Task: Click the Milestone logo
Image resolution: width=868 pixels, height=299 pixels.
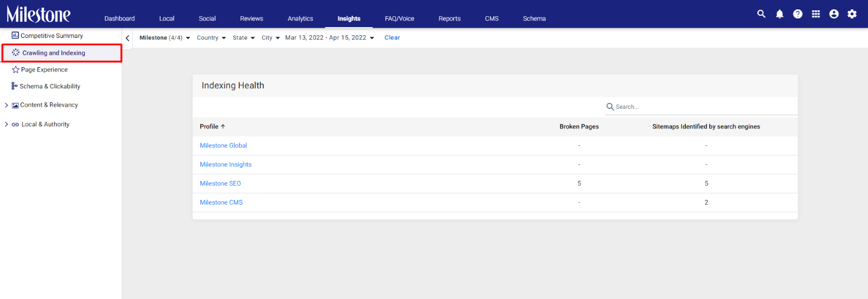Action: 39,14
